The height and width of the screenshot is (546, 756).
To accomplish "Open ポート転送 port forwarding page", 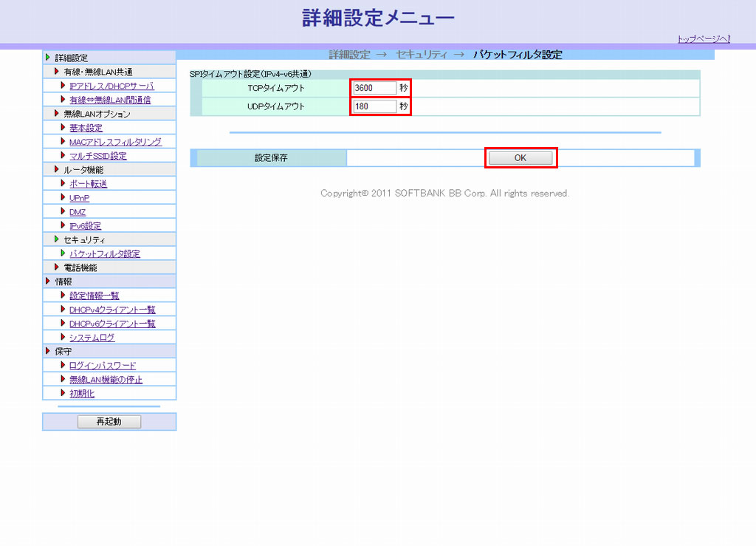I will [88, 184].
